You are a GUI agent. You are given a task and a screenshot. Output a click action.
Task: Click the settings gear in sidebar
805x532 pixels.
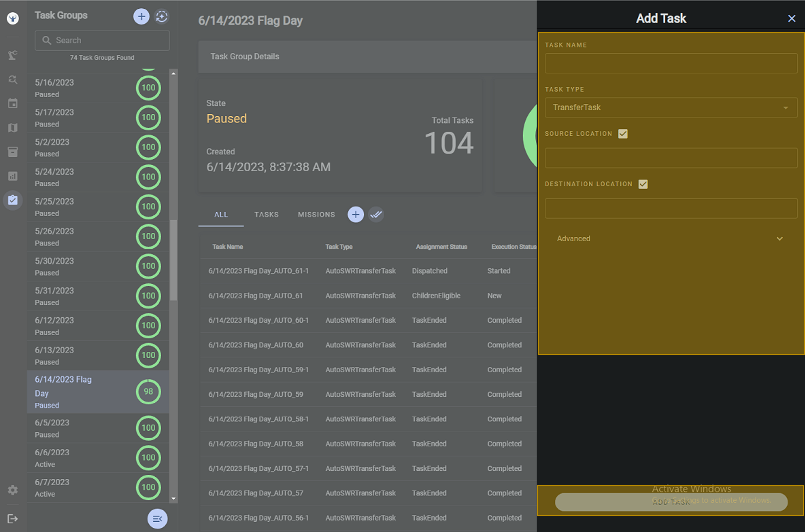(12, 490)
